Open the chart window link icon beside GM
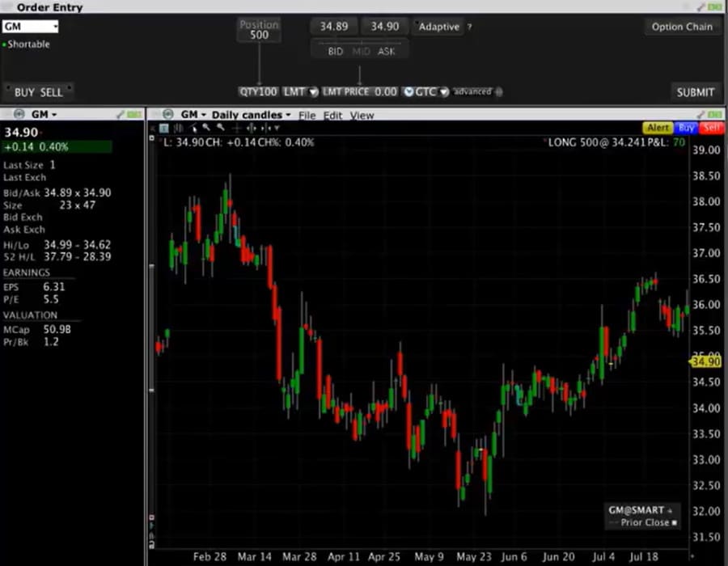The height and width of the screenshot is (566, 728). click(x=167, y=114)
